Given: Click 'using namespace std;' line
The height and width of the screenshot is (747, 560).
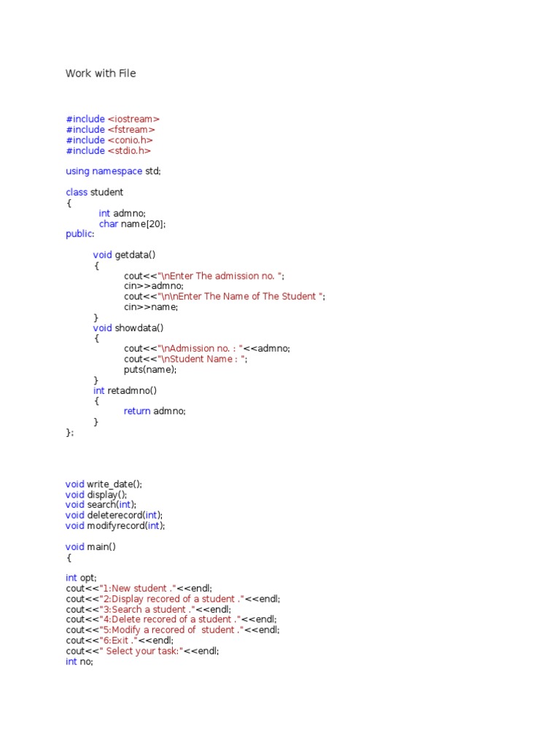Looking at the screenshot, I should 113,171.
